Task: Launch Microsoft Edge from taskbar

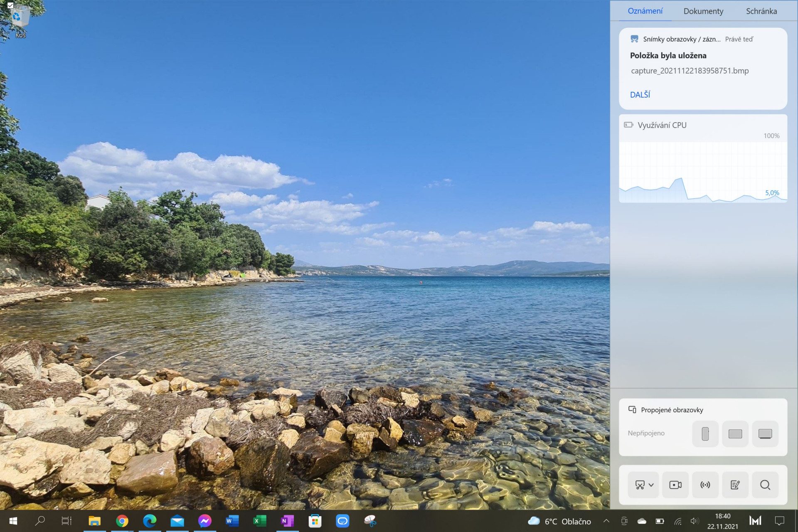Action: pyautogui.click(x=150, y=521)
